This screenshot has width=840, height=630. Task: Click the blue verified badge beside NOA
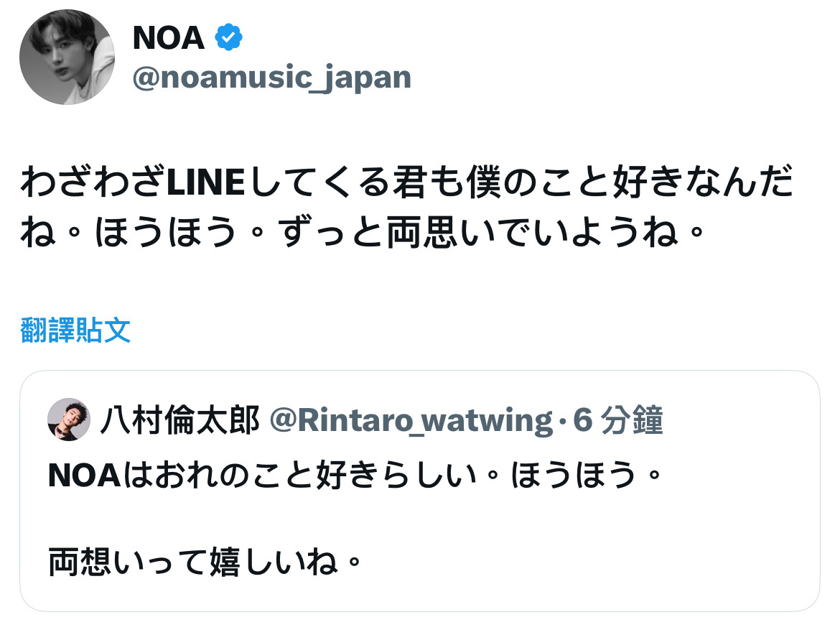point(229,37)
